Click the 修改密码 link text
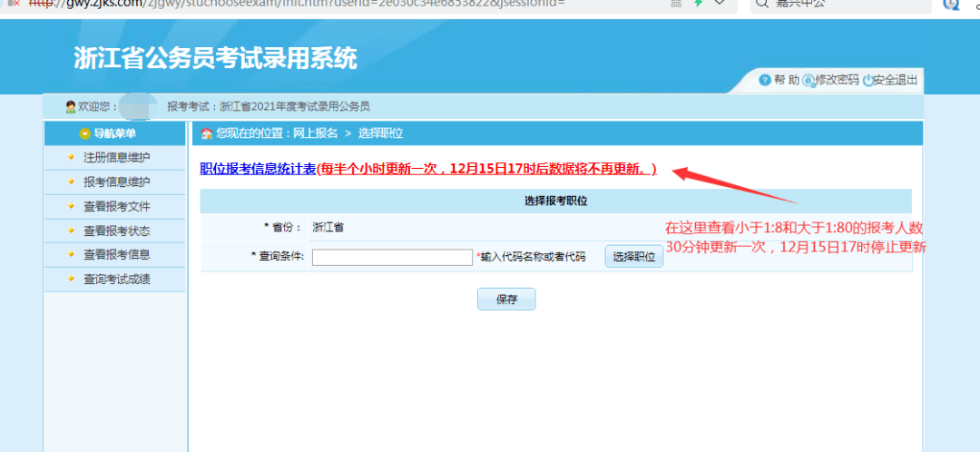This screenshot has height=452, width=980. tap(838, 80)
